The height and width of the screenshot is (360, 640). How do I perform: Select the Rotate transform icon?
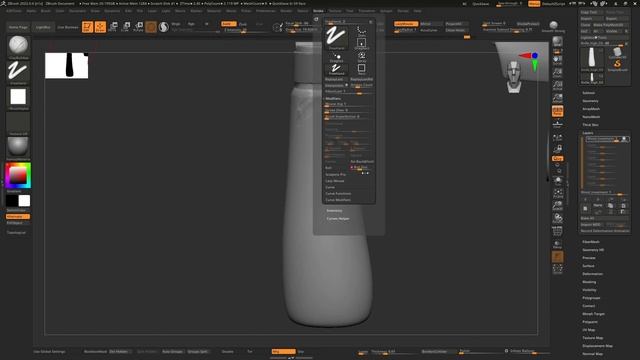pyautogui.click(x=138, y=27)
